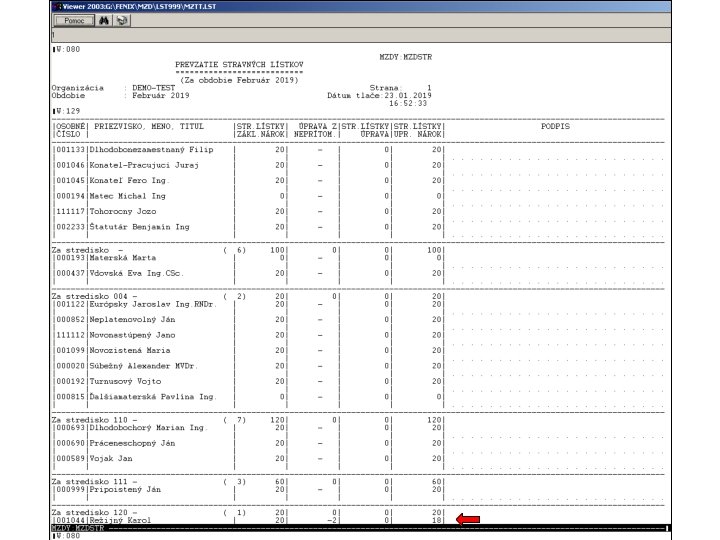This screenshot has width=720, height=540.
Task: Click the report title PREVZATIE STRAVNÝCH LÍSTKOV
Action: click(x=239, y=65)
